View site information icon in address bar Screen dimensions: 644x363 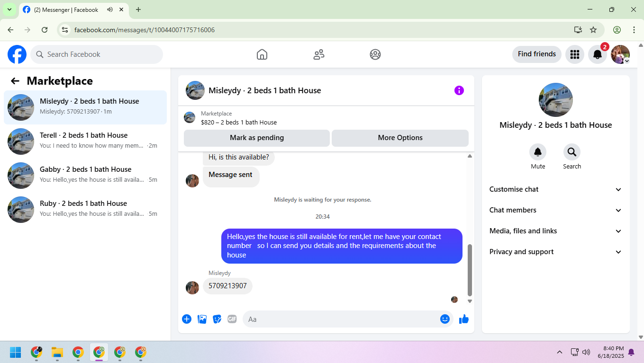[x=65, y=30]
